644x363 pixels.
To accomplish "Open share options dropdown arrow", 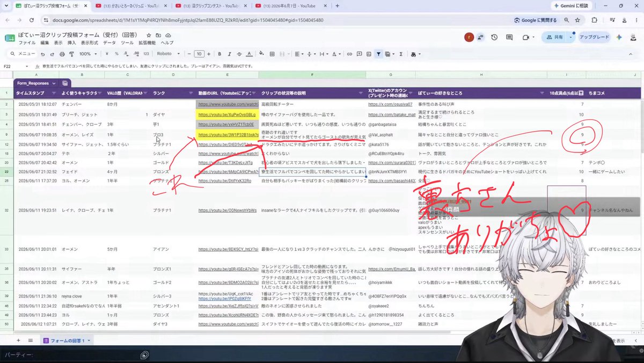I will pos(571,37).
